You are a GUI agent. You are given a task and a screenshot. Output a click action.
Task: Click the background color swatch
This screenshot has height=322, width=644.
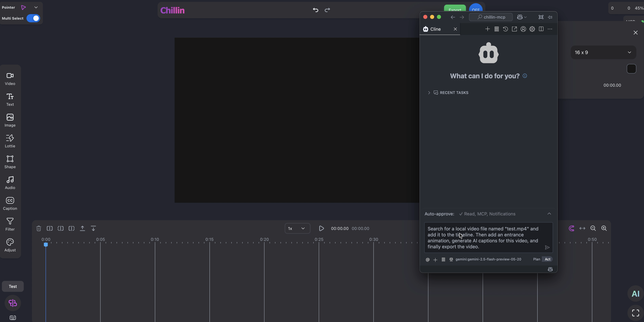pos(631,69)
